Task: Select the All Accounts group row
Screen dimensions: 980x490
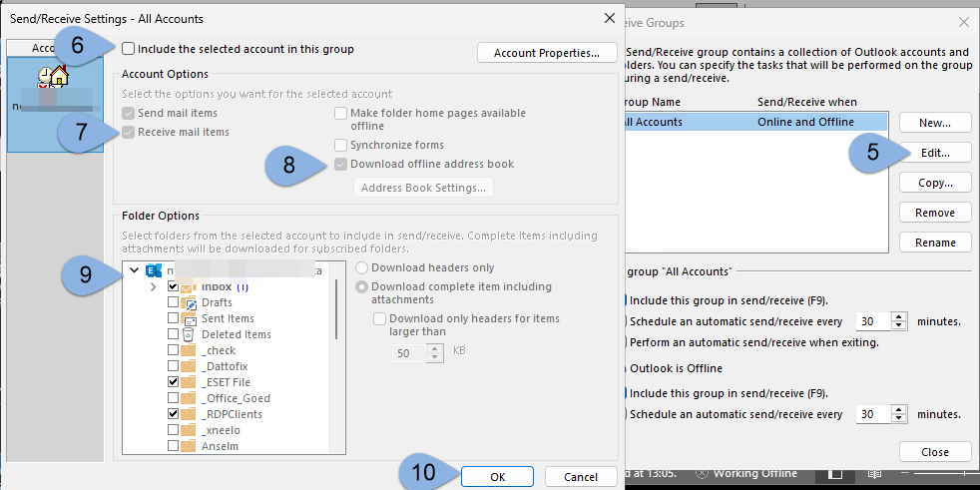Action: click(x=755, y=122)
